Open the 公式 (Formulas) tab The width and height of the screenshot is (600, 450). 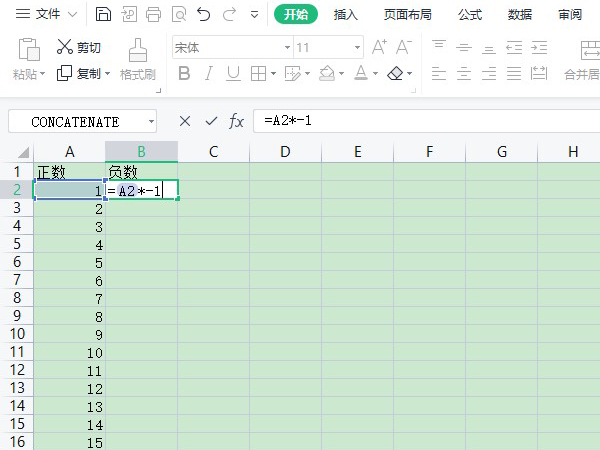coord(469,14)
